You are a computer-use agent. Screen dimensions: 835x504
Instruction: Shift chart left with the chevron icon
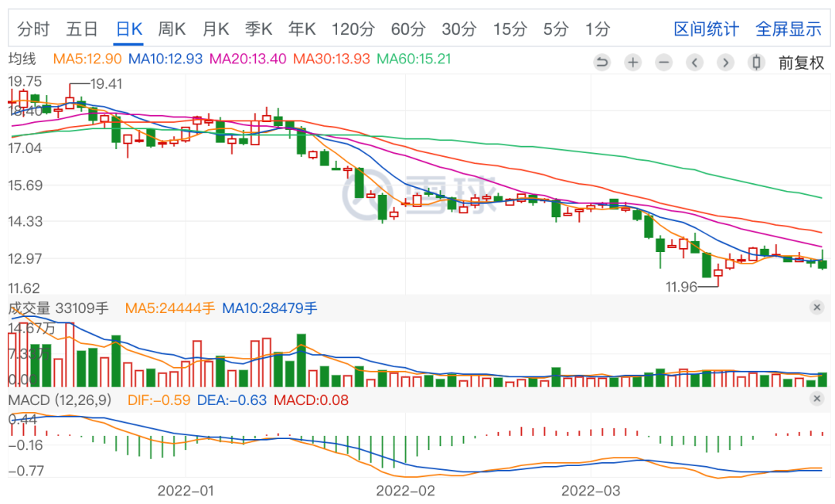pyautogui.click(x=694, y=63)
